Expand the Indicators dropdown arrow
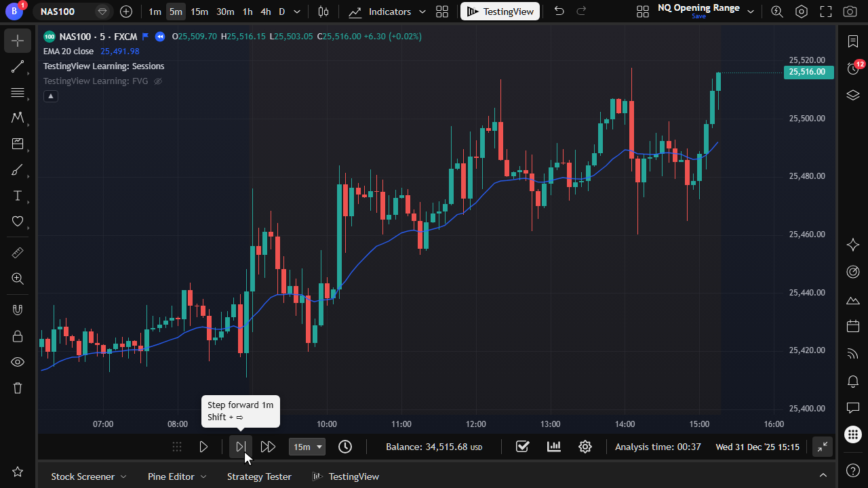Screen dimensions: 868x488 coord(422,12)
